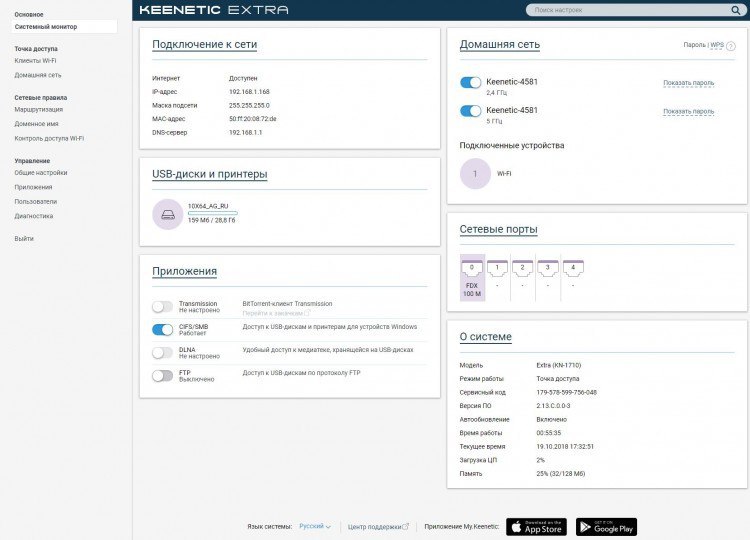This screenshot has width=750, height=540.
Task: Select network port 1 icon
Action: tap(497, 268)
